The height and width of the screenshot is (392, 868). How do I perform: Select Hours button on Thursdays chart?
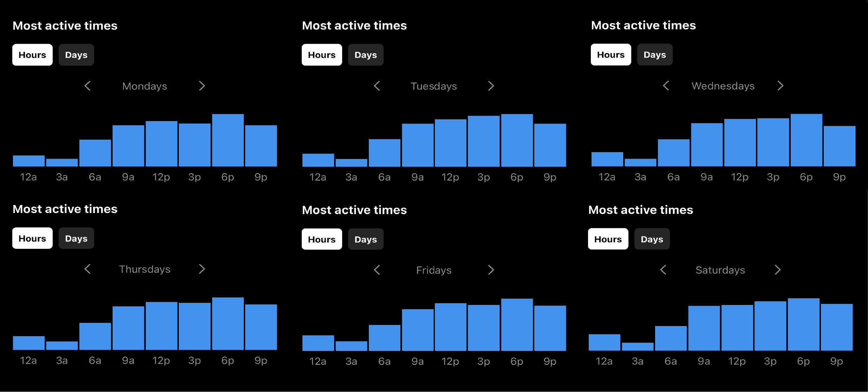click(x=32, y=239)
